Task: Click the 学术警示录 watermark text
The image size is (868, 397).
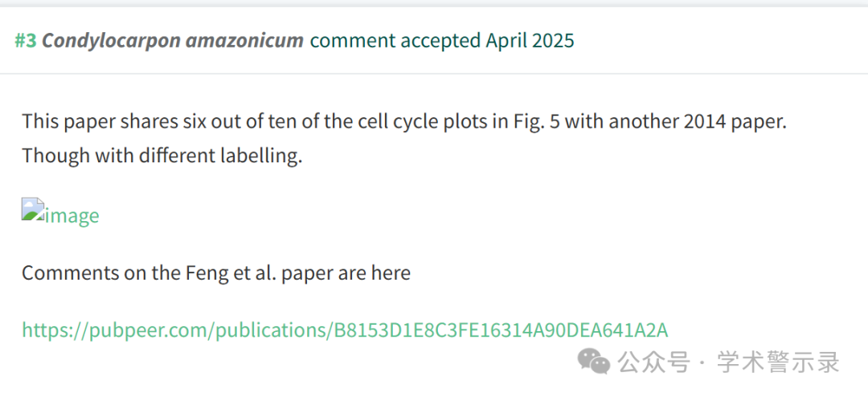Action: [779, 362]
